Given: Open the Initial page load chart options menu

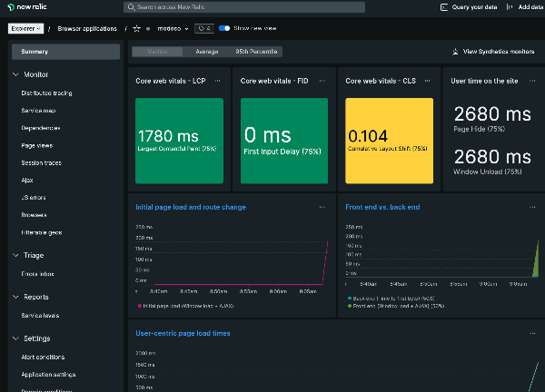Looking at the screenshot, I should pyautogui.click(x=322, y=207).
